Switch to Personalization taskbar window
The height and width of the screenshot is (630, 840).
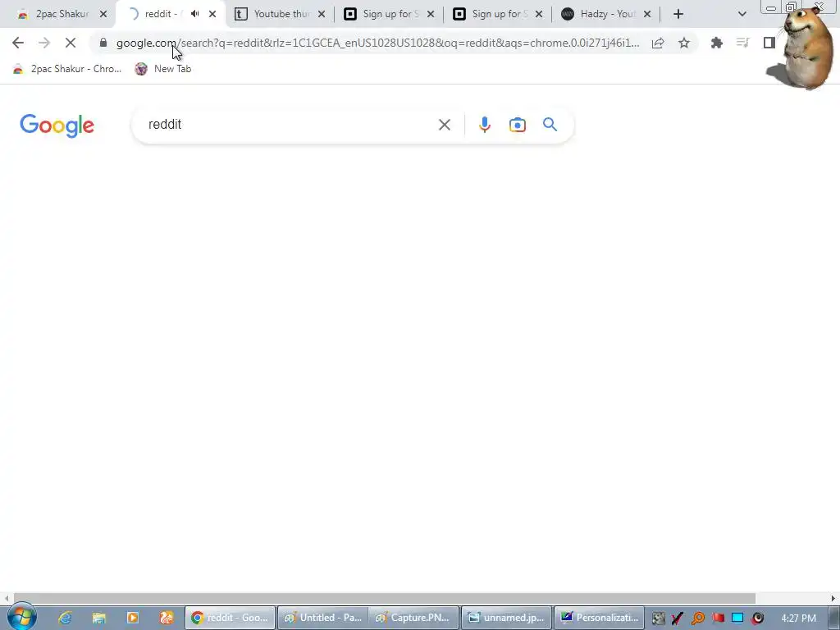[x=599, y=618]
